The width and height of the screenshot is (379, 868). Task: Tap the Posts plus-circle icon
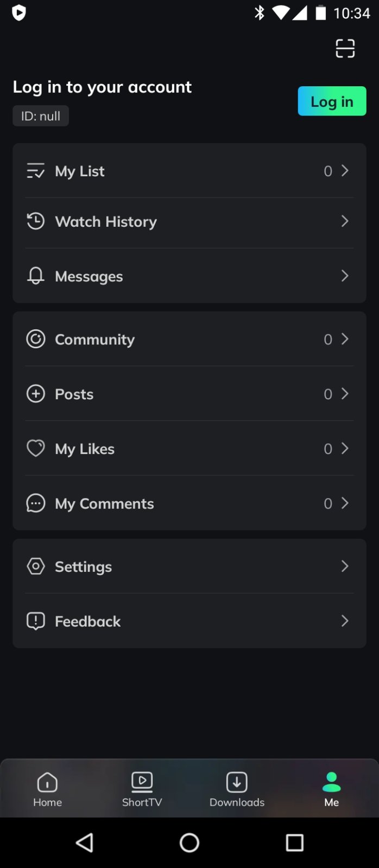tap(36, 394)
